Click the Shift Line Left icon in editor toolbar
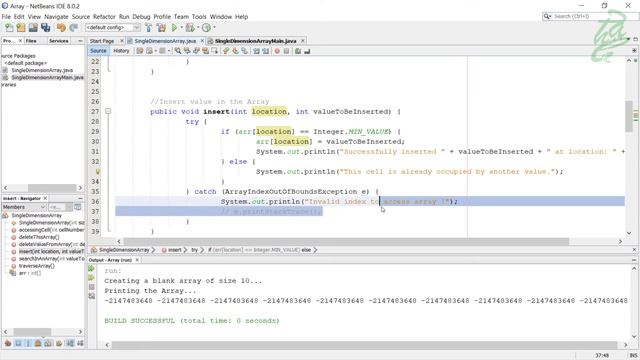The width and height of the screenshot is (640, 360). coord(256,51)
